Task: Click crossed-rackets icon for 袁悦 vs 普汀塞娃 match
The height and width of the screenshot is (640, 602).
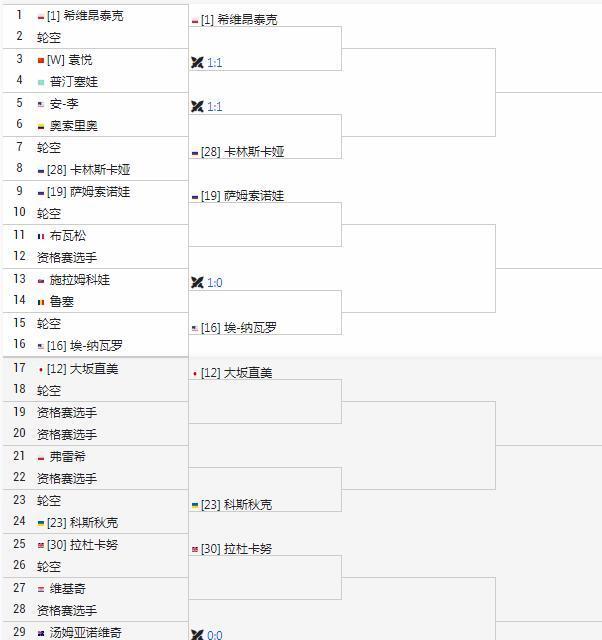Action: click(197, 62)
